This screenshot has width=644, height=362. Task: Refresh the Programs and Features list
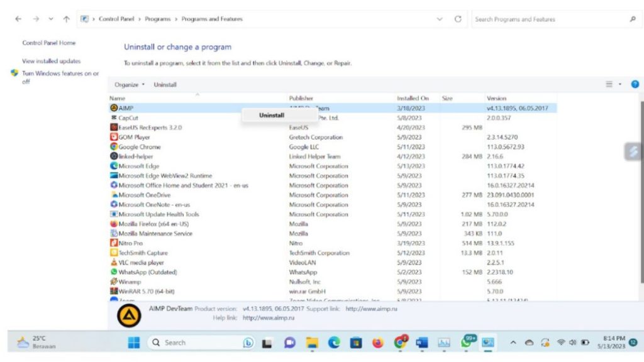click(458, 19)
